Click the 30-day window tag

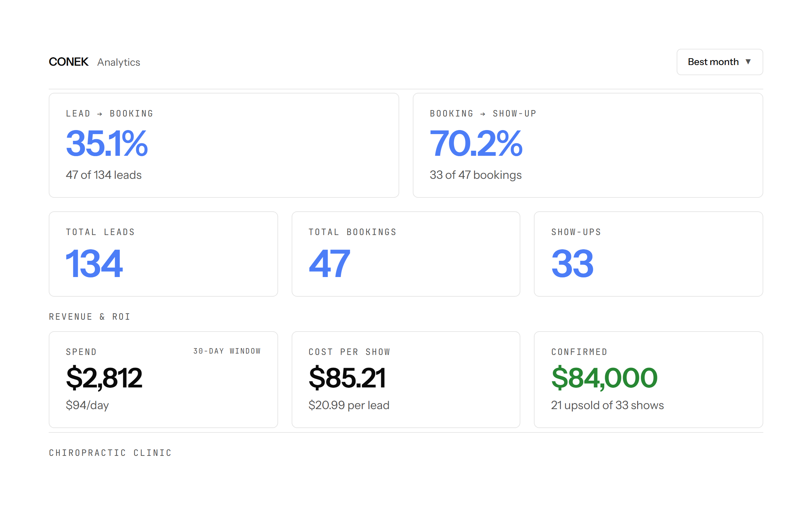pos(227,351)
